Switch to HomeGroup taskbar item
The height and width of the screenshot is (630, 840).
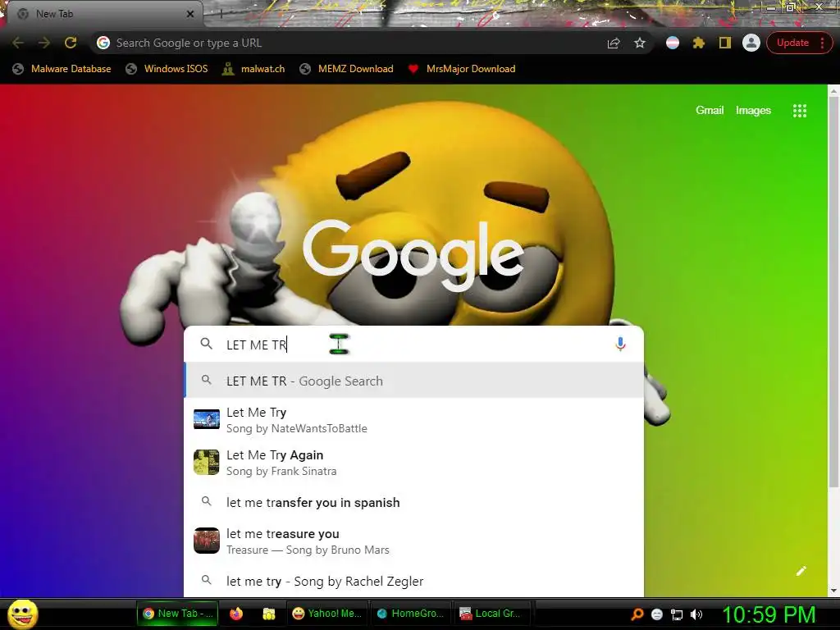410,614
